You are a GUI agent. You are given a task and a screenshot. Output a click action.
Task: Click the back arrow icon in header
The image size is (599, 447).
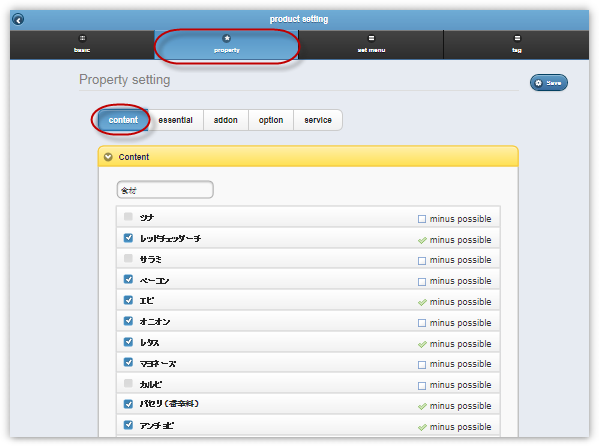pyautogui.click(x=18, y=19)
